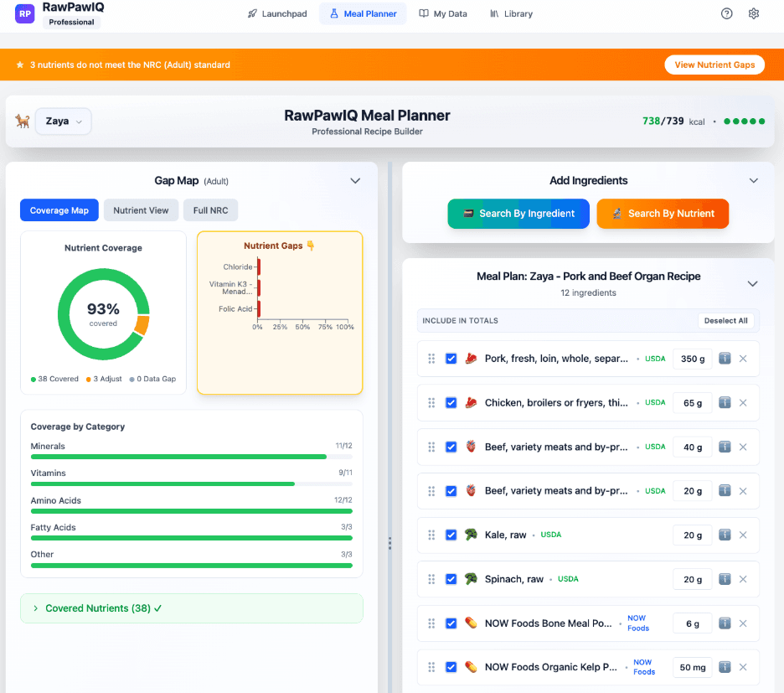Image resolution: width=784 pixels, height=693 pixels.
Task: Click the 738/739 kcal readout
Action: point(673,122)
